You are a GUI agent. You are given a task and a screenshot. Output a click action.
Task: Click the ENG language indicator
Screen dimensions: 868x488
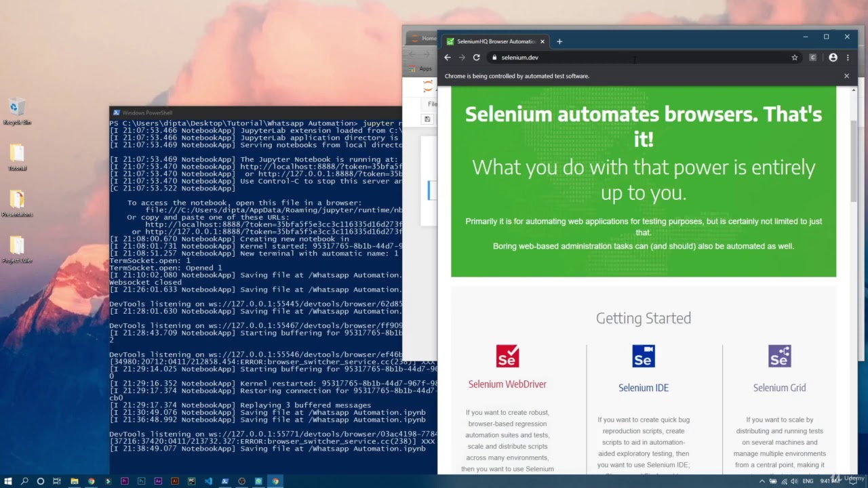(808, 481)
